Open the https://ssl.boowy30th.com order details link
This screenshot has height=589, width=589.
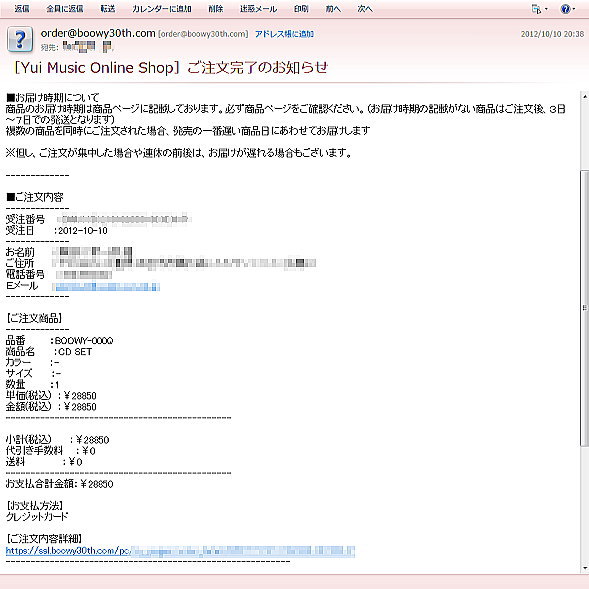(180, 551)
